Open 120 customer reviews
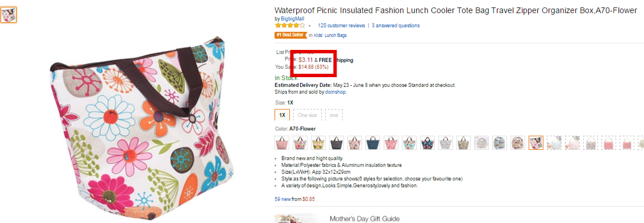Viewport: 644px width, 223px height. (x=341, y=26)
